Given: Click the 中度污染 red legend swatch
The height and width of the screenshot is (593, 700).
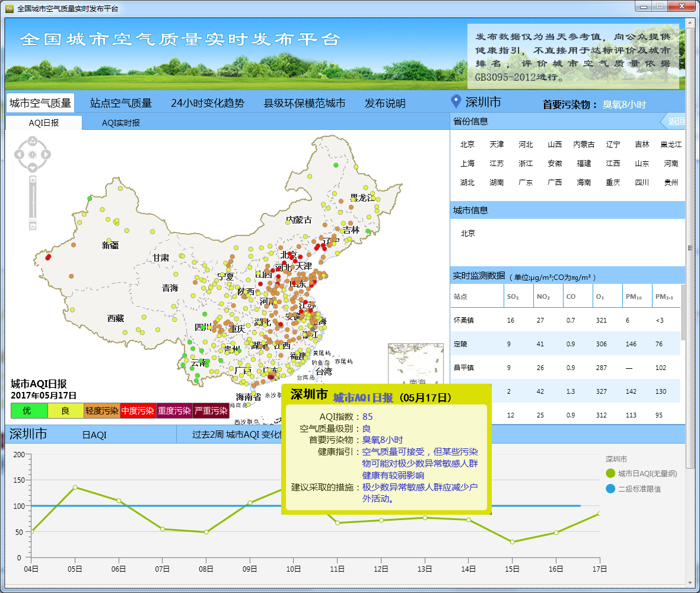Looking at the screenshot, I should point(138,410).
